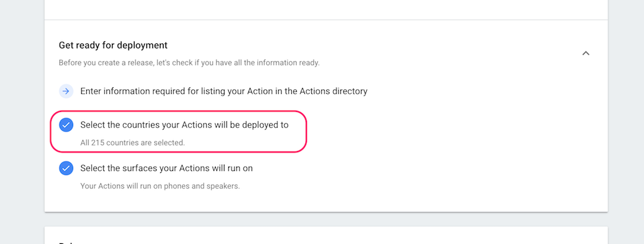Click Your Actions will run on phones and speakers

point(160,186)
